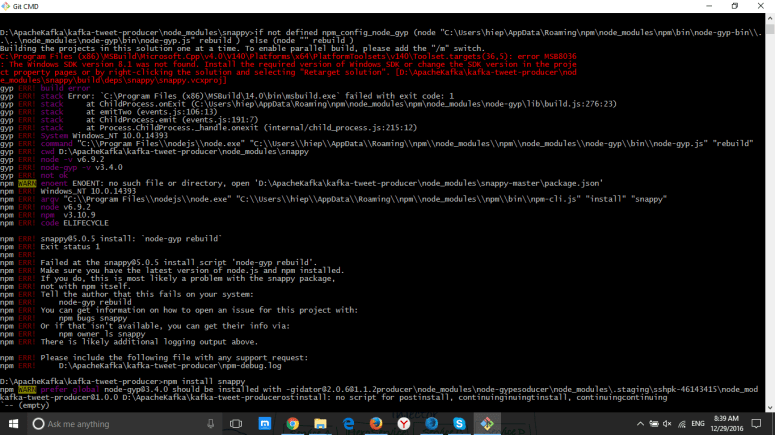775x435 pixels.
Task: Switch the ENG input language
Action: coord(698,424)
